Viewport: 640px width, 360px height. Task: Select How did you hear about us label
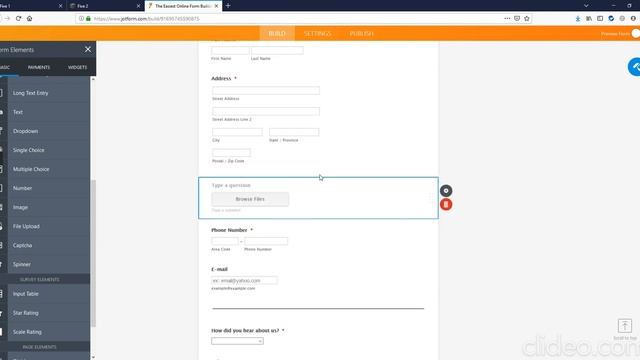245,331
